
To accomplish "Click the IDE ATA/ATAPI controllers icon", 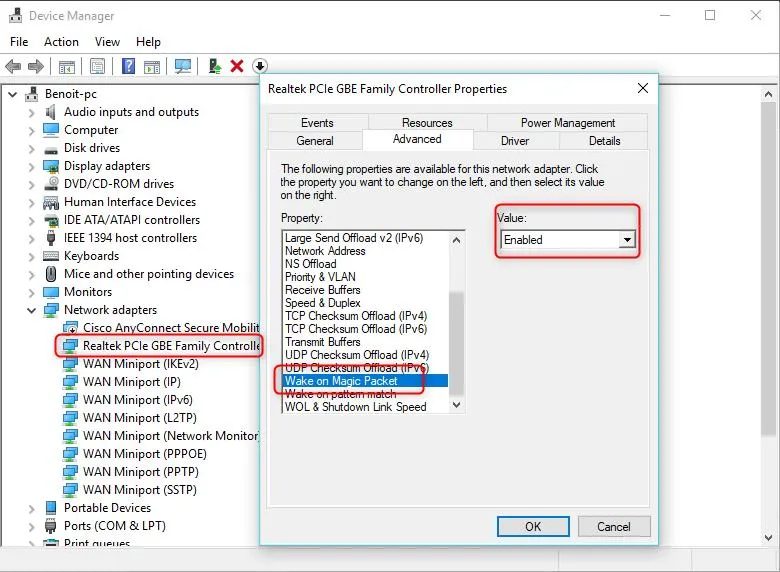I will tap(51, 220).
